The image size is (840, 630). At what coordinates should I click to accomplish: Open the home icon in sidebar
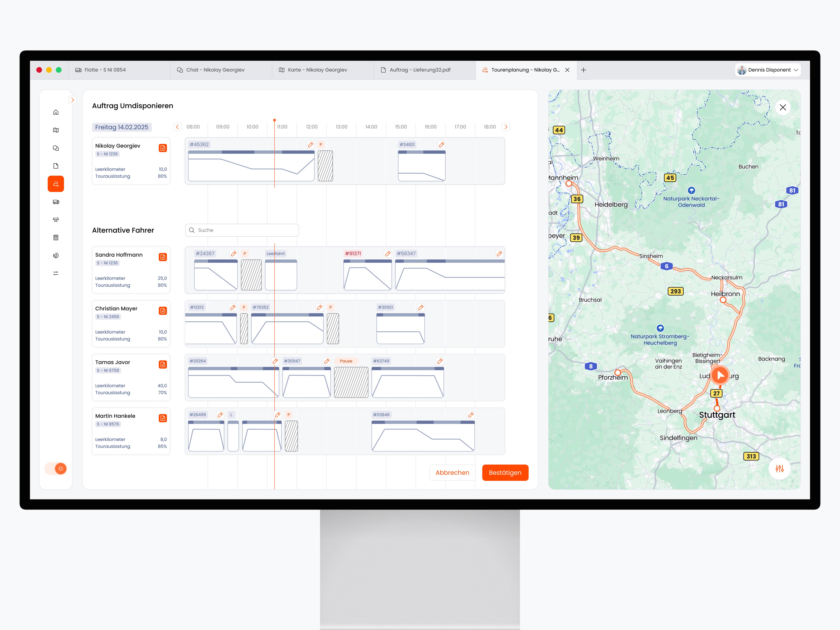pos(56,112)
